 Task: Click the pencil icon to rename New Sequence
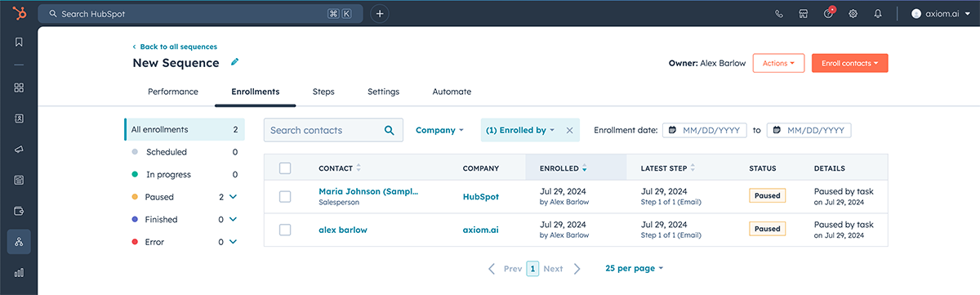tap(234, 62)
